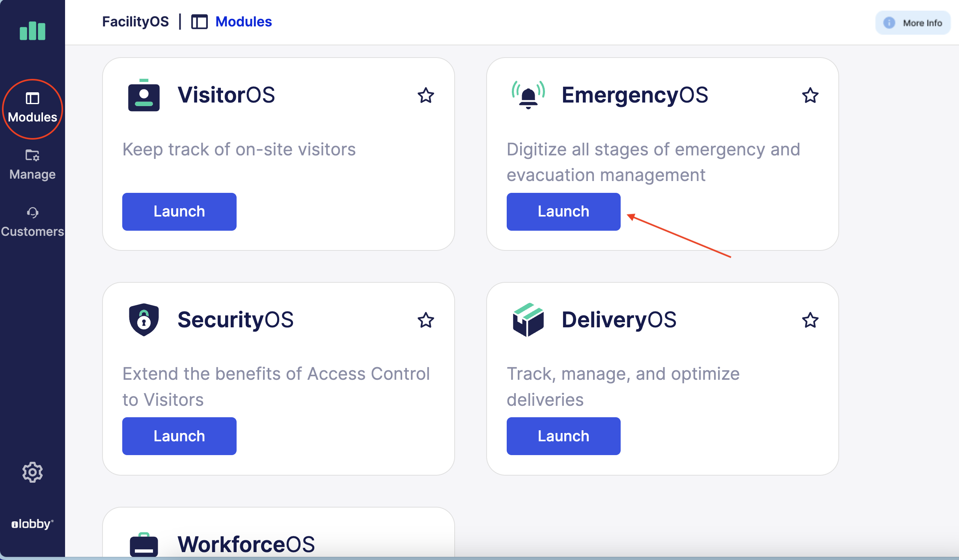
Task: Click the blue info icon in More Info
Action: tap(889, 23)
